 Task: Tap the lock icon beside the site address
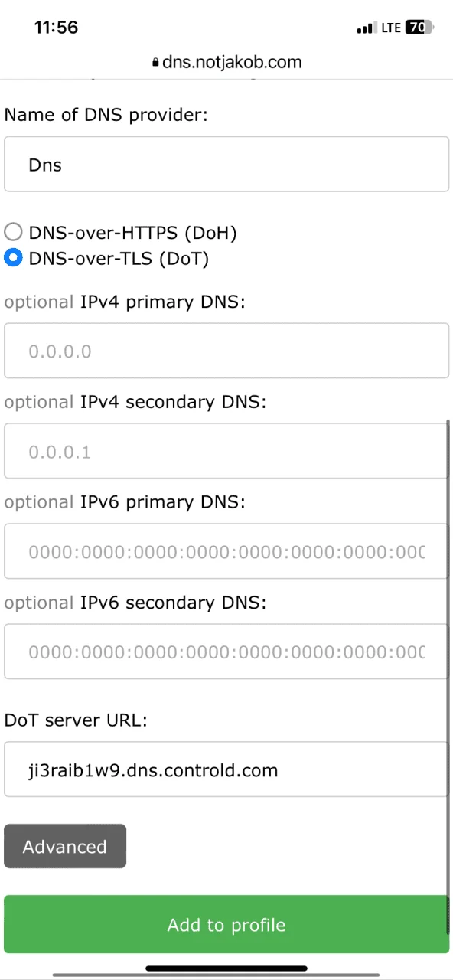[156, 63]
